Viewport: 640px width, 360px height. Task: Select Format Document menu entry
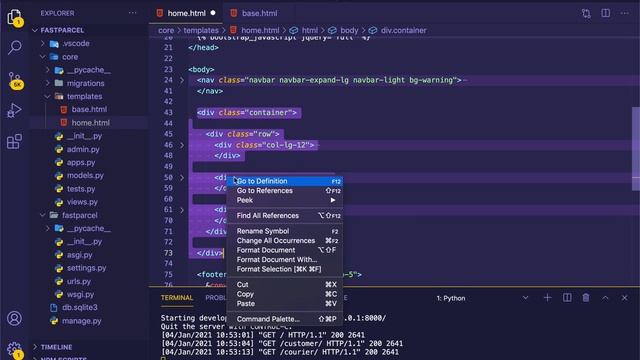click(285, 250)
